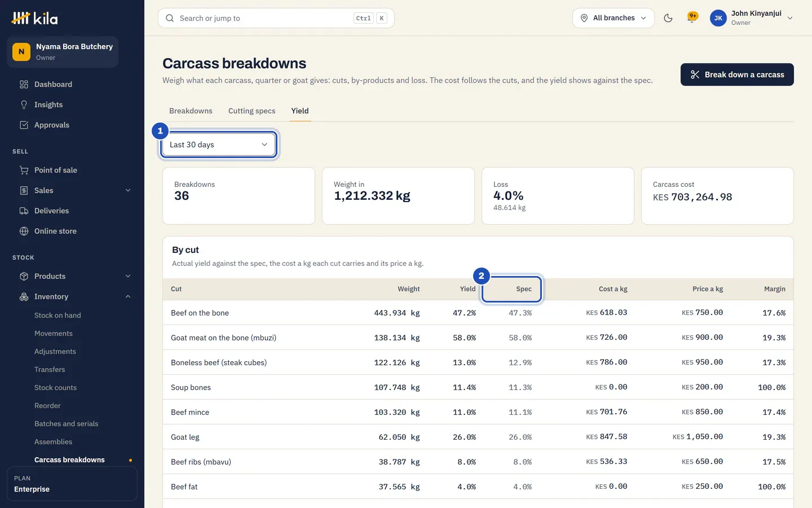The height and width of the screenshot is (508, 812).
Task: Open Batches and serials page
Action: click(66, 423)
